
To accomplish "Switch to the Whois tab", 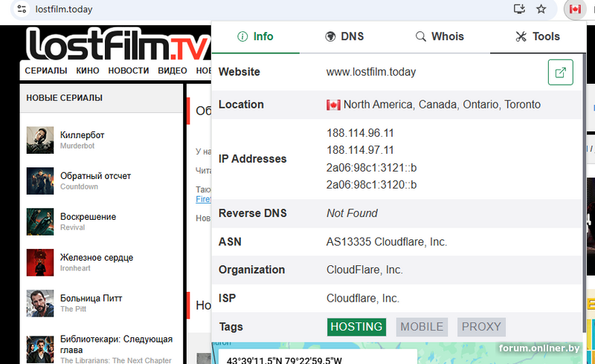I will point(440,36).
